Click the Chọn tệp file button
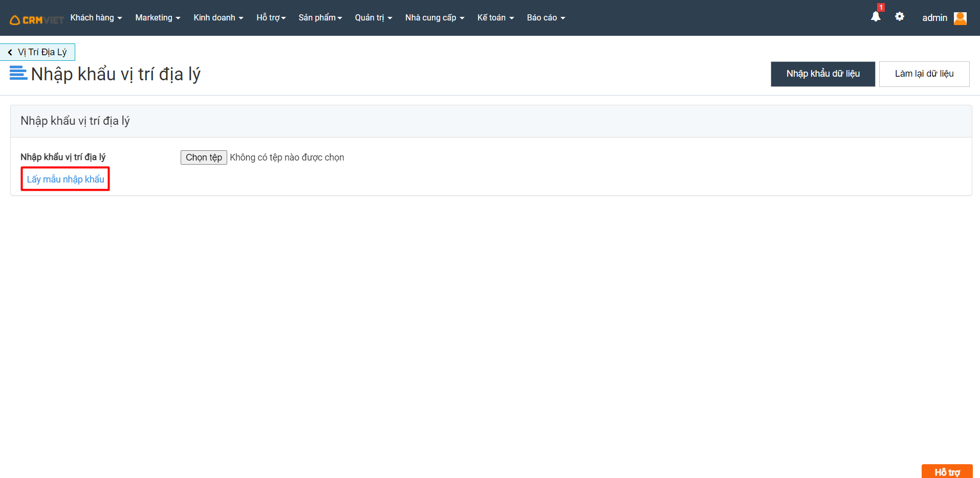980x478 pixels. pos(204,157)
